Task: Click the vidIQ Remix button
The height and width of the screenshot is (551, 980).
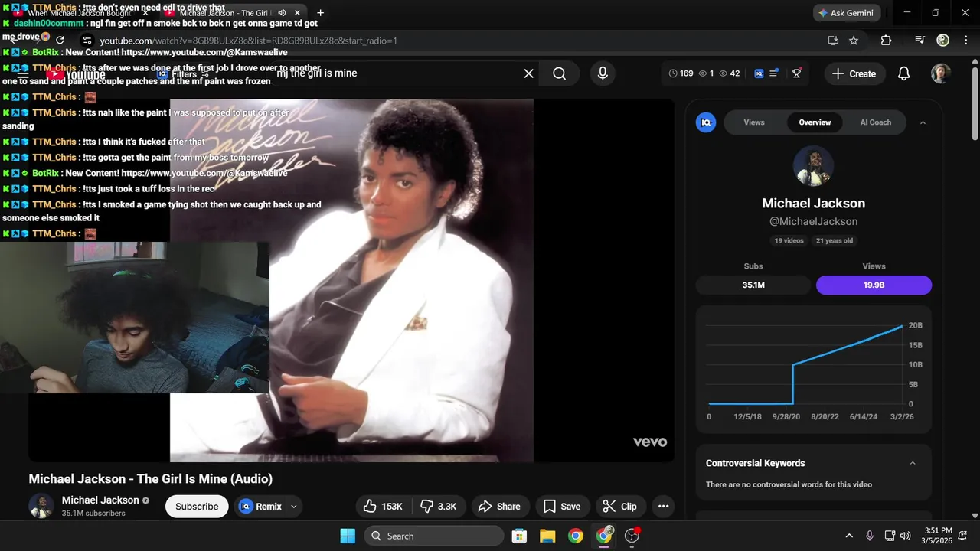Action: 260,506
